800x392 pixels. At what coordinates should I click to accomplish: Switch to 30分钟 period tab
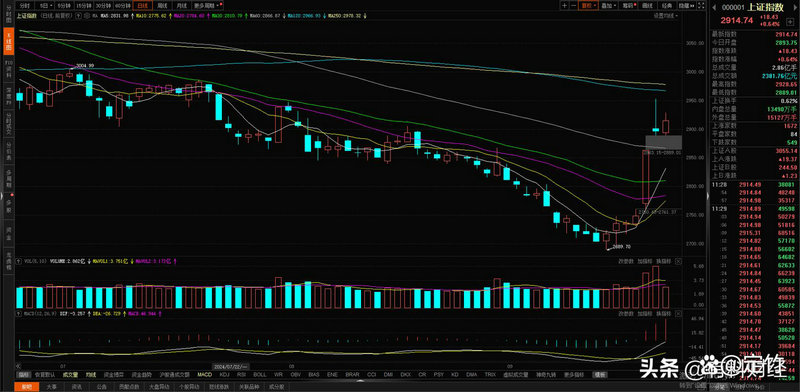click(x=104, y=6)
